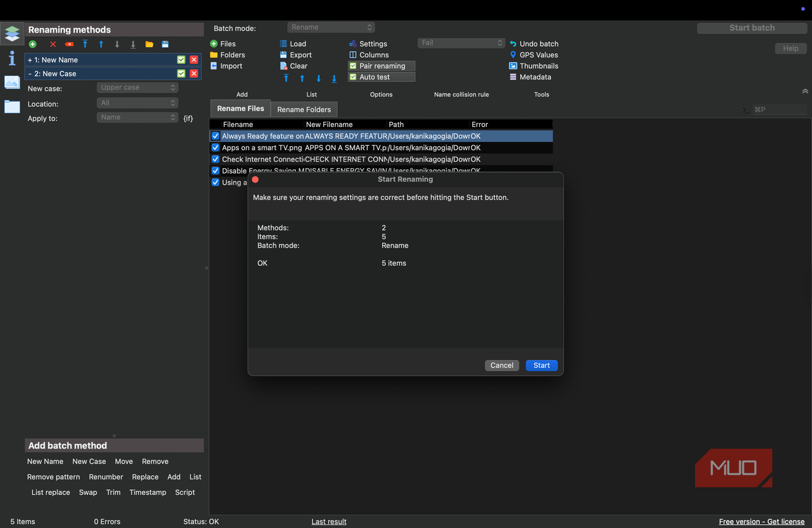Open the image preview sidebar panel
The image size is (812, 528).
12,82
